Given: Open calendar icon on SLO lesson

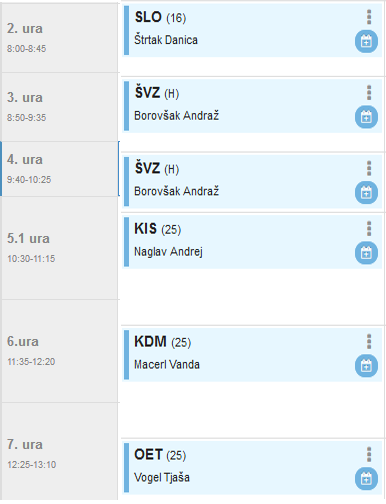Looking at the screenshot, I should pyautogui.click(x=366, y=42).
